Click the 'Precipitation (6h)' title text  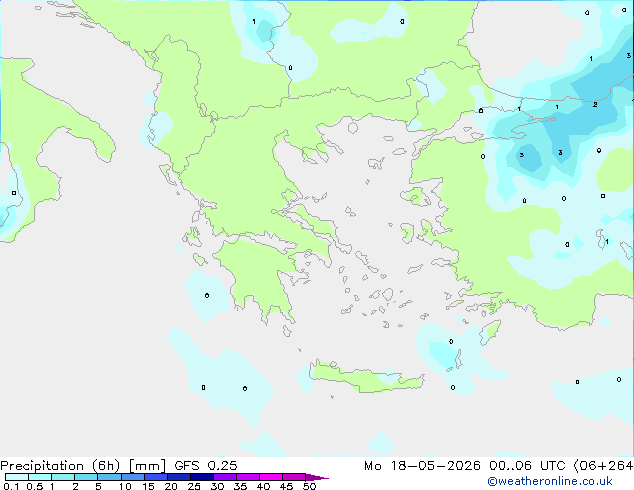60,466
